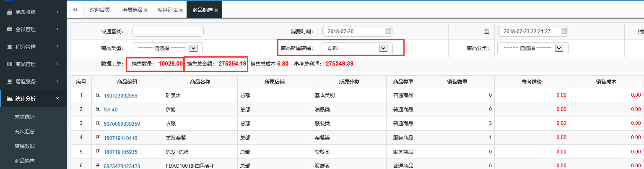Select product name 美发套餐 cell
This screenshot has width=644, height=169.
point(200,138)
